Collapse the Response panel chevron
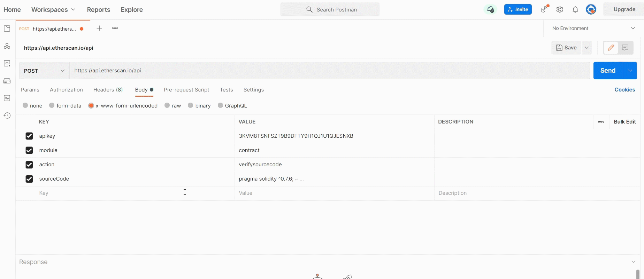This screenshot has height=279, width=644. click(633, 262)
